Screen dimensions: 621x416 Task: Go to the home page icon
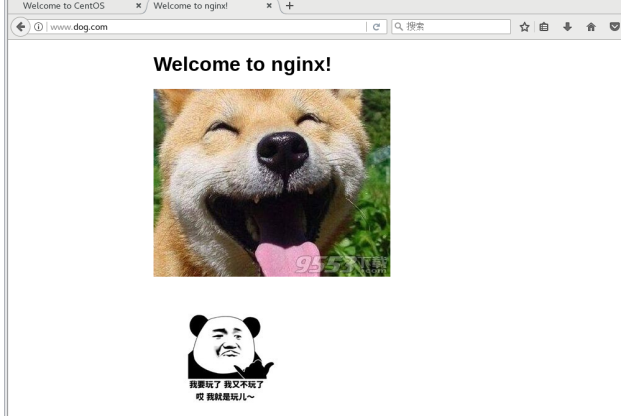[591, 27]
